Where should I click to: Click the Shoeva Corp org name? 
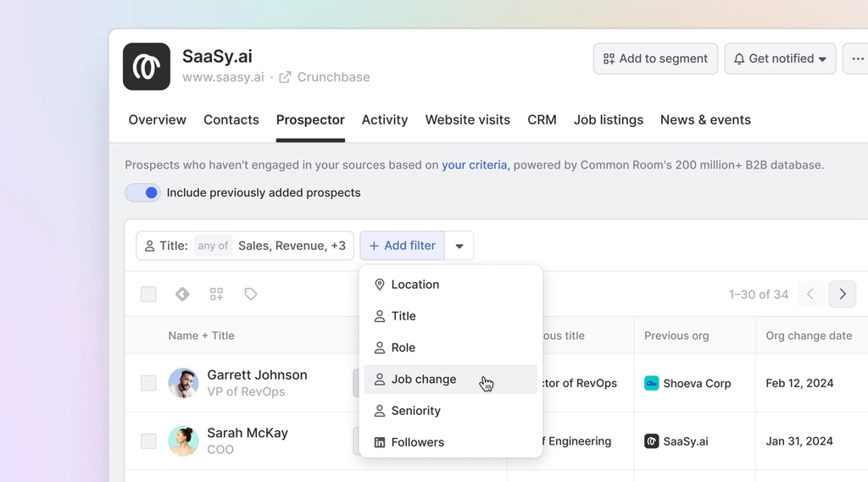(697, 384)
